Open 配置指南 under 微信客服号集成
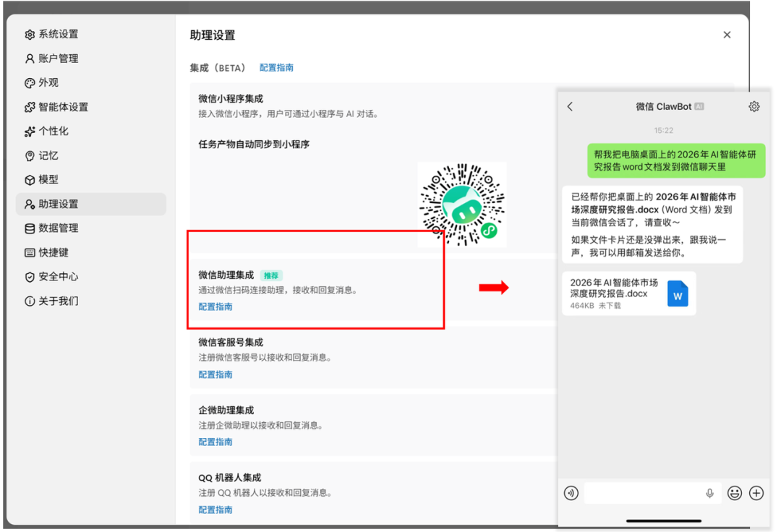781x532 pixels. tap(215, 374)
